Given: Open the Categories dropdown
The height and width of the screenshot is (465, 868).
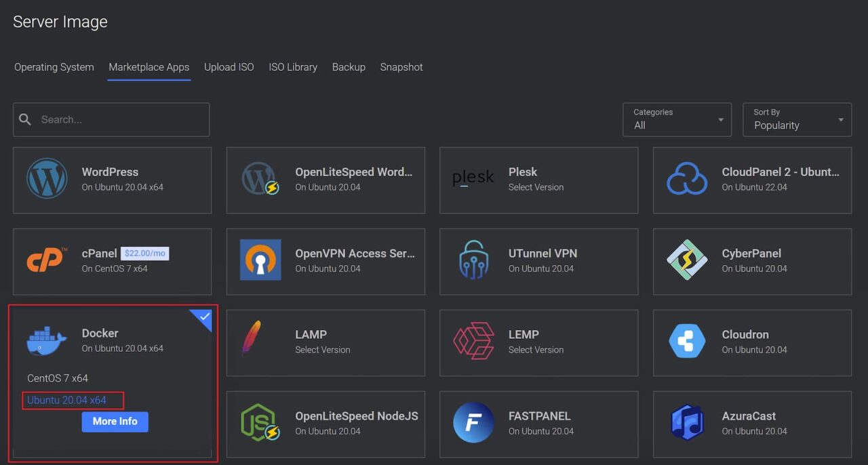Looking at the screenshot, I should click(x=677, y=119).
